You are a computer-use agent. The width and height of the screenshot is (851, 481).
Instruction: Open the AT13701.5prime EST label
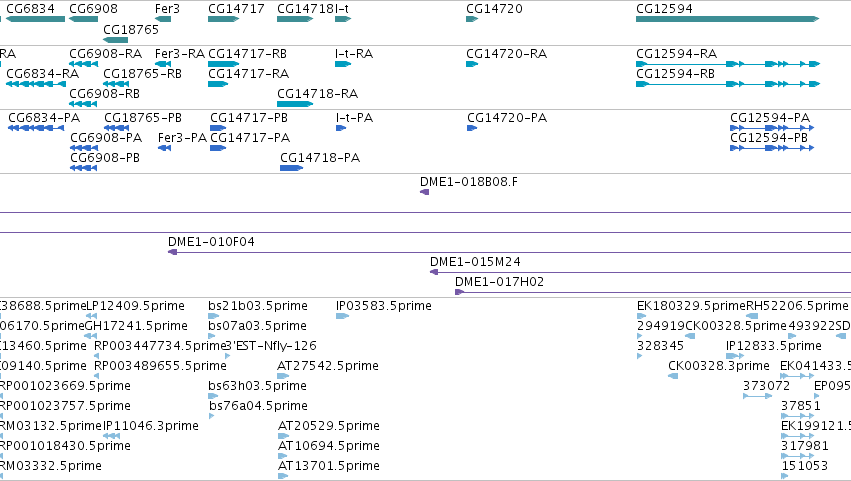329,466
